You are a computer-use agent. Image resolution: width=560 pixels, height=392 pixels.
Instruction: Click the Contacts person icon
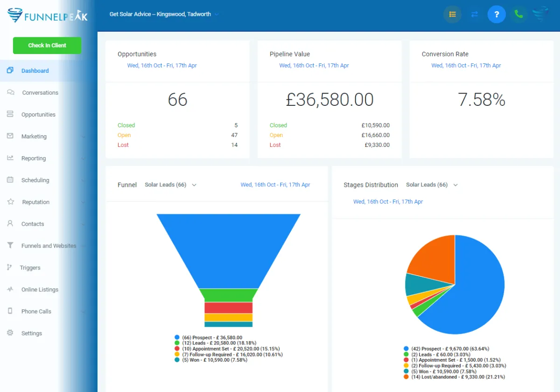(x=10, y=224)
